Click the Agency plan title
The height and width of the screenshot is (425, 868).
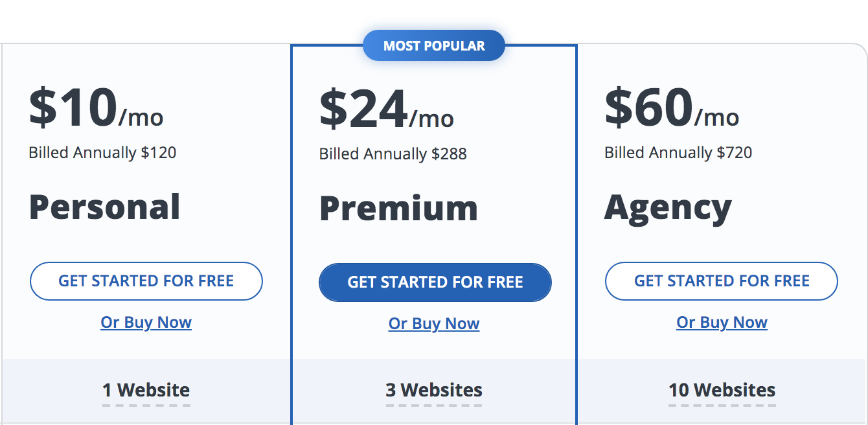click(668, 207)
